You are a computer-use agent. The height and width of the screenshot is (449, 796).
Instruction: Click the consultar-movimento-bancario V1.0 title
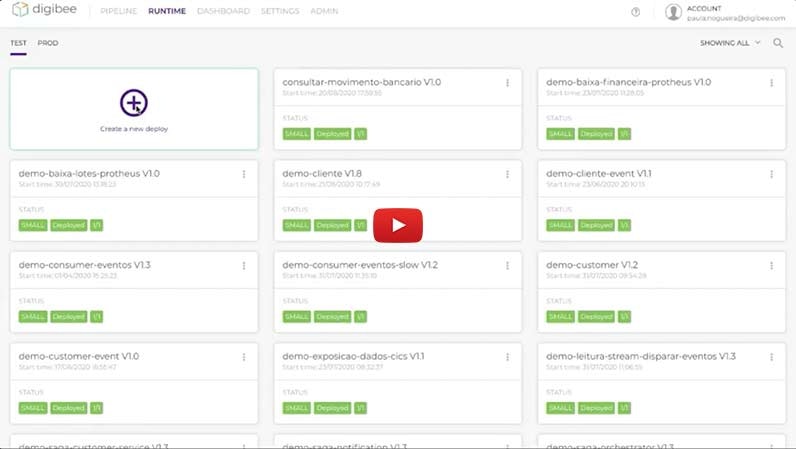click(x=361, y=82)
